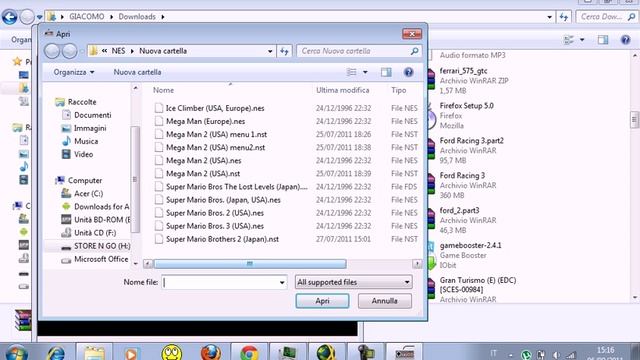Image resolution: width=640 pixels, height=360 pixels.
Task: Click the back arrow in Apri dialog
Action: pos(52,51)
